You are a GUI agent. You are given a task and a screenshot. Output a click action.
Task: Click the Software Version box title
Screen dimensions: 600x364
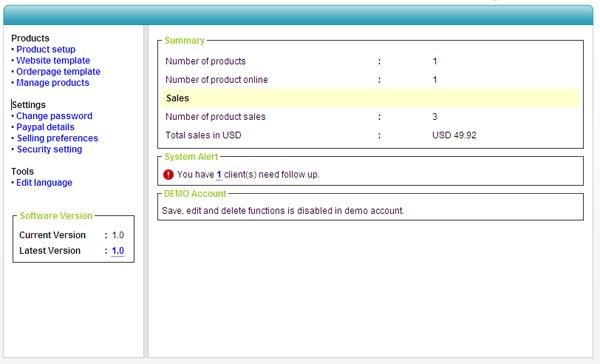pos(56,215)
